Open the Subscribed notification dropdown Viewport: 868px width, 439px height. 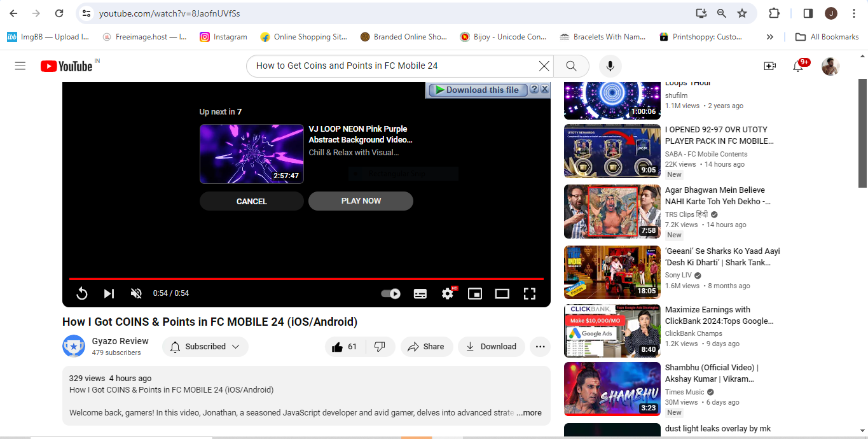[x=205, y=347]
